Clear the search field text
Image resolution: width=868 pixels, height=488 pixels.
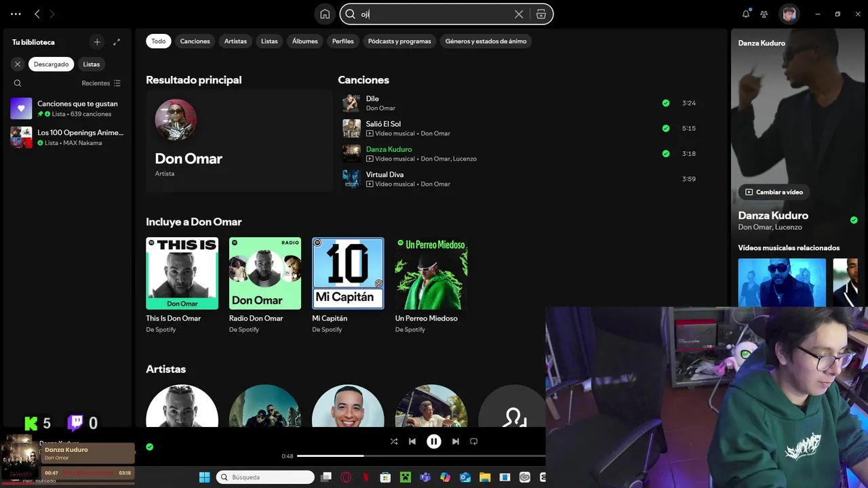[x=519, y=14]
